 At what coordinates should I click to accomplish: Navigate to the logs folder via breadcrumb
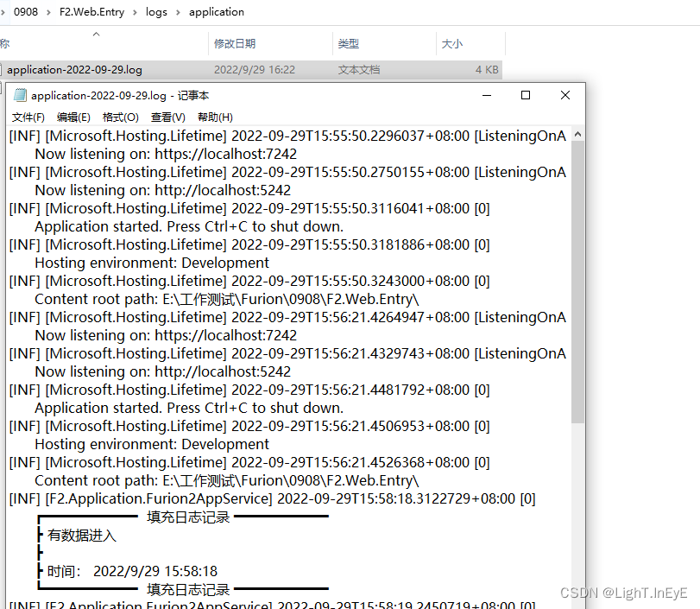[x=156, y=12]
